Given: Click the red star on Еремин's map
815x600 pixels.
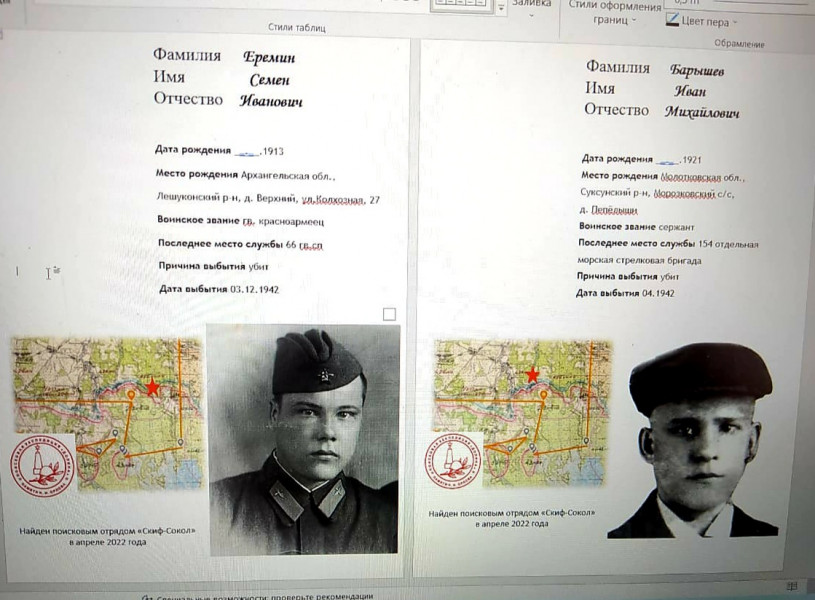Looking at the screenshot, I should coord(152,387).
